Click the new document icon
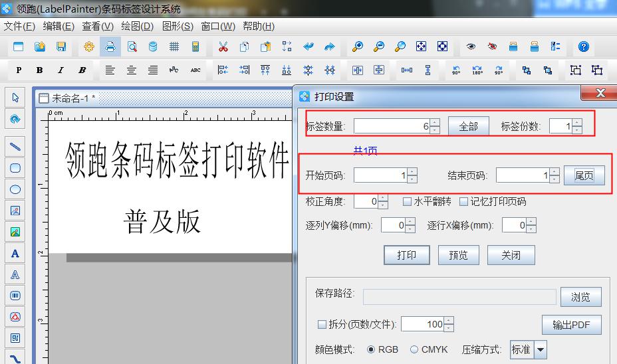617x364 pixels. (x=18, y=46)
